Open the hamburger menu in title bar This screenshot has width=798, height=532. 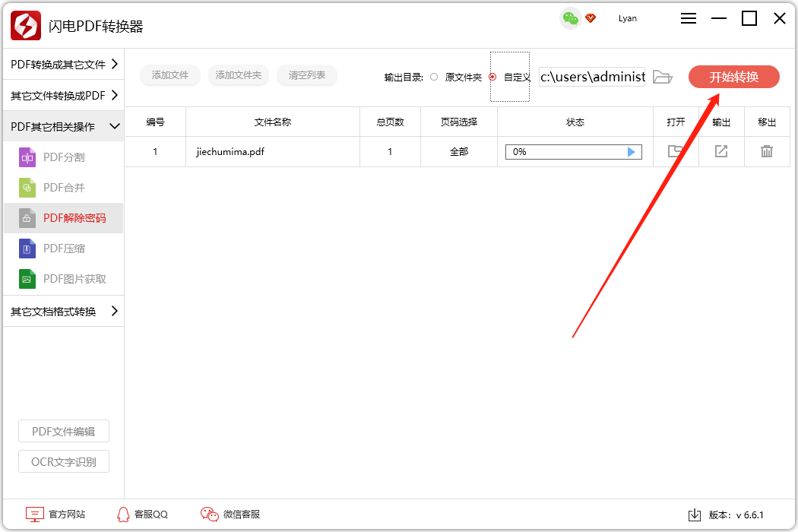pos(688,19)
